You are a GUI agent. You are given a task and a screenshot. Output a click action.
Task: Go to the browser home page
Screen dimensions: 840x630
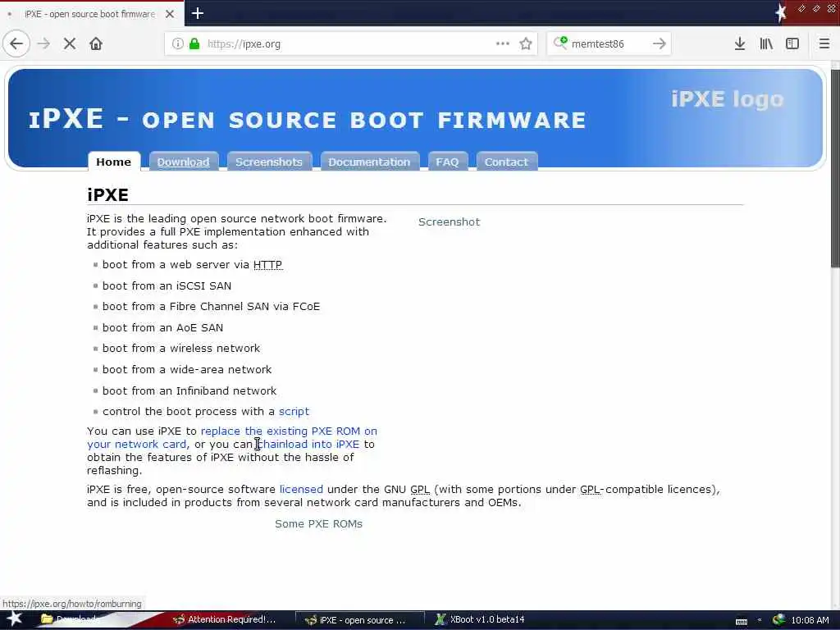pyautogui.click(x=96, y=43)
